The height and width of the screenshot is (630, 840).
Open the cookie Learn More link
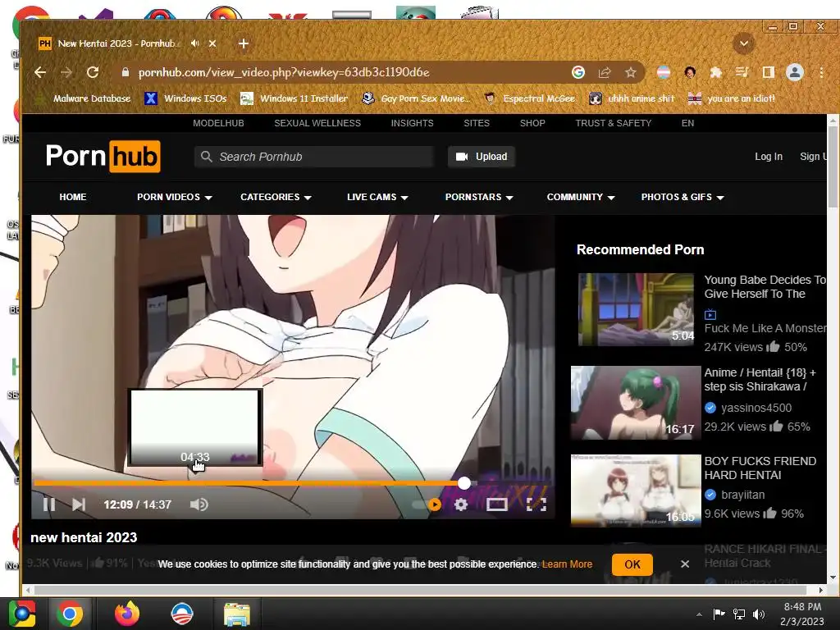pyautogui.click(x=568, y=564)
